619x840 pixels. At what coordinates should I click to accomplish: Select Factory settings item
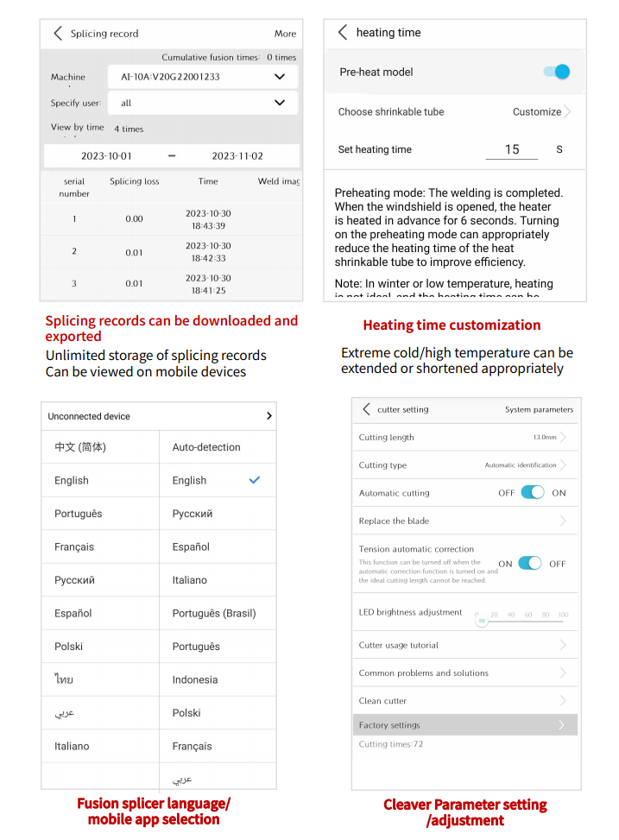[464, 725]
